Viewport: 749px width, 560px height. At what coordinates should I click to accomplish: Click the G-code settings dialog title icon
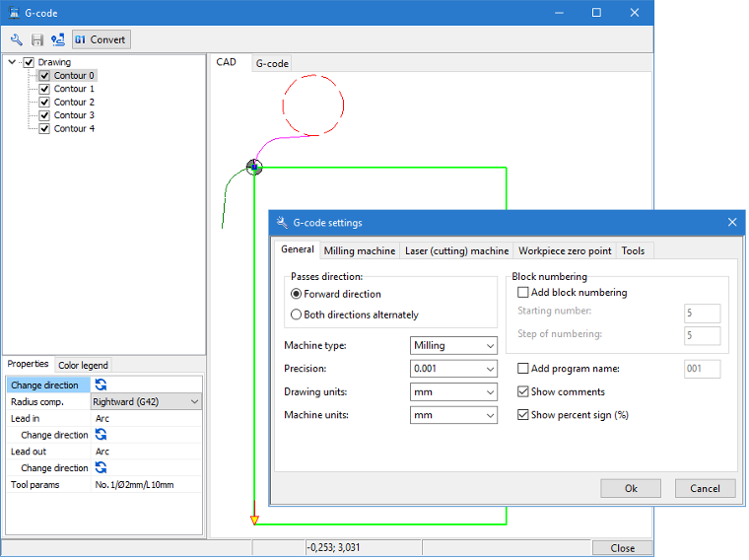(x=282, y=222)
